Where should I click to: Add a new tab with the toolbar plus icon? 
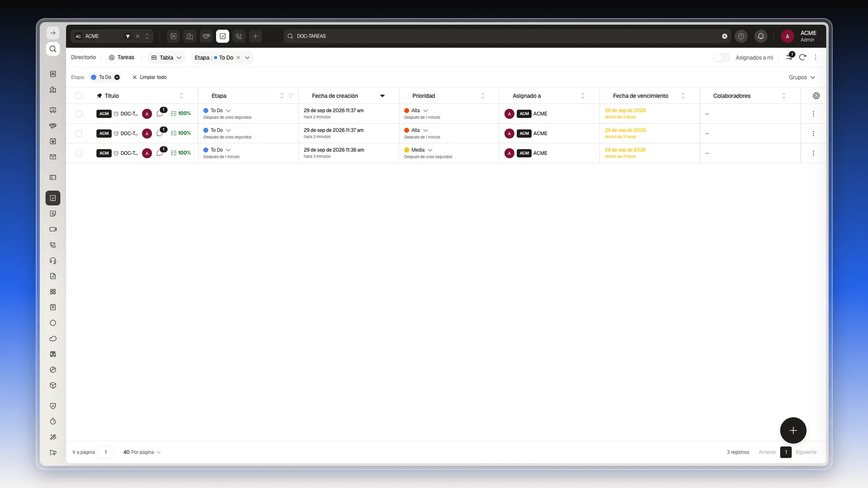(255, 36)
